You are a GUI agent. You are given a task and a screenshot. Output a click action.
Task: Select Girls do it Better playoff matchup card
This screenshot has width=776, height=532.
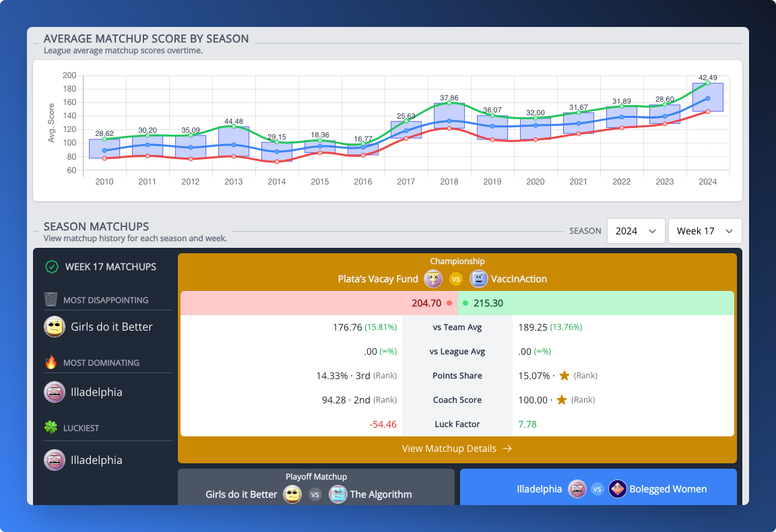[x=316, y=488]
